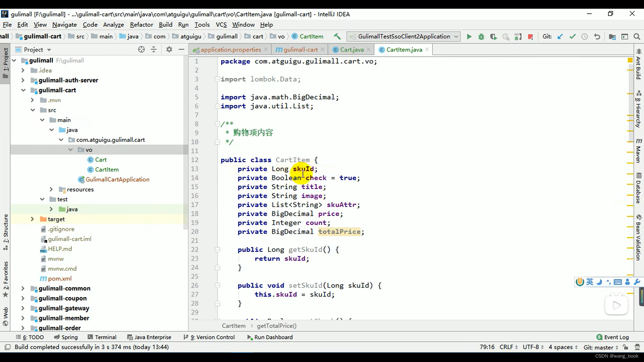Viewport: 644px width, 362px height.
Task: Open Project Structure icon in toolbar
Action: (612, 37)
